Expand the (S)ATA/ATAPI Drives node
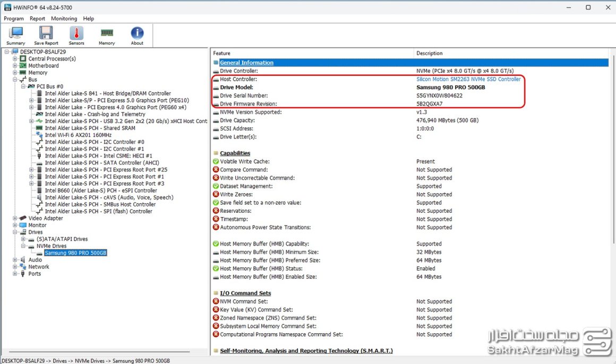616x364 pixels. coord(23,239)
